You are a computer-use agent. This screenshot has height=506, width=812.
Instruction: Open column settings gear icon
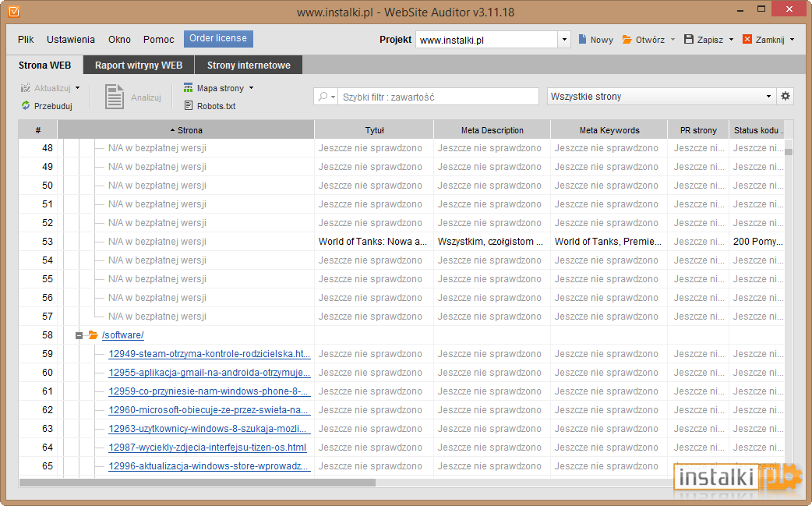point(786,97)
